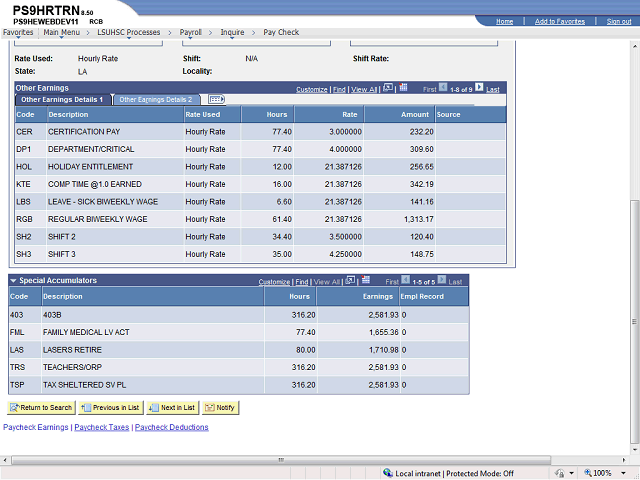640x480 pixels.
Task: Click Find link in Special Accumulators
Action: click(x=302, y=282)
